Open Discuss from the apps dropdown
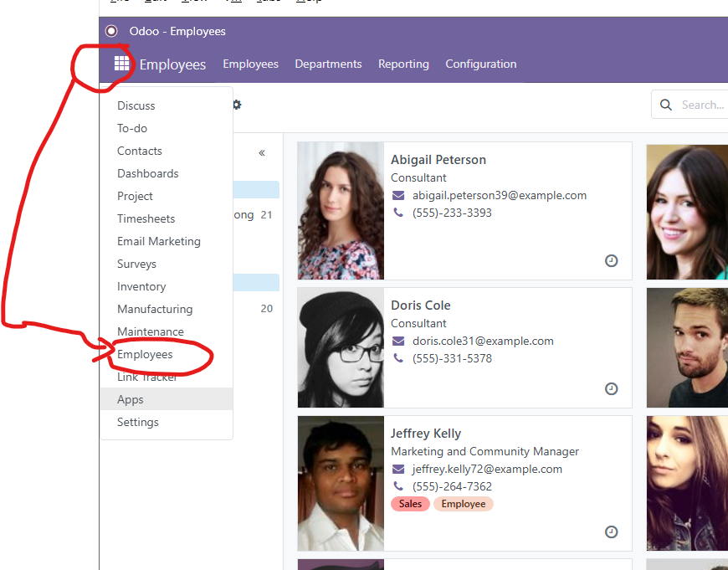This screenshot has width=728, height=570. [x=136, y=105]
